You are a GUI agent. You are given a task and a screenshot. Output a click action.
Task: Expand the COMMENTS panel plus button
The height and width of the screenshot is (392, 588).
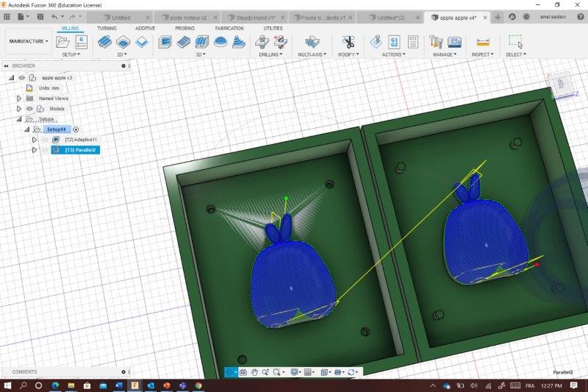tap(123, 371)
